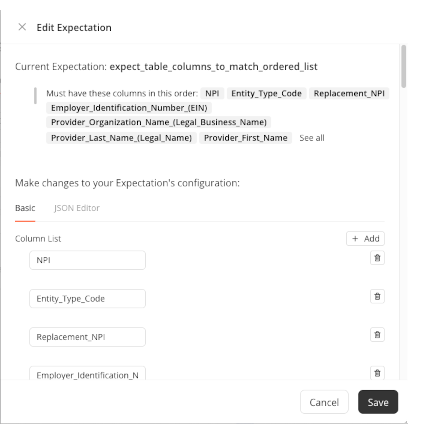432x434 pixels.
Task: Click the Provider_Organization_Name tag
Action: click(x=159, y=122)
